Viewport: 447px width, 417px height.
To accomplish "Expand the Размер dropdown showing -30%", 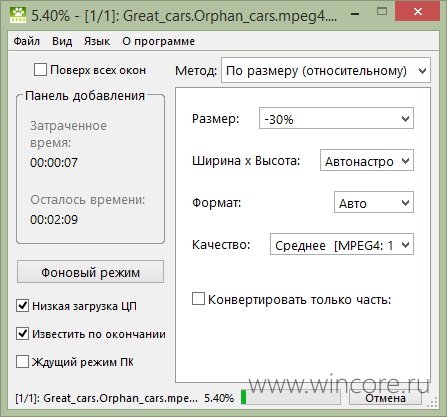I will [x=336, y=118].
